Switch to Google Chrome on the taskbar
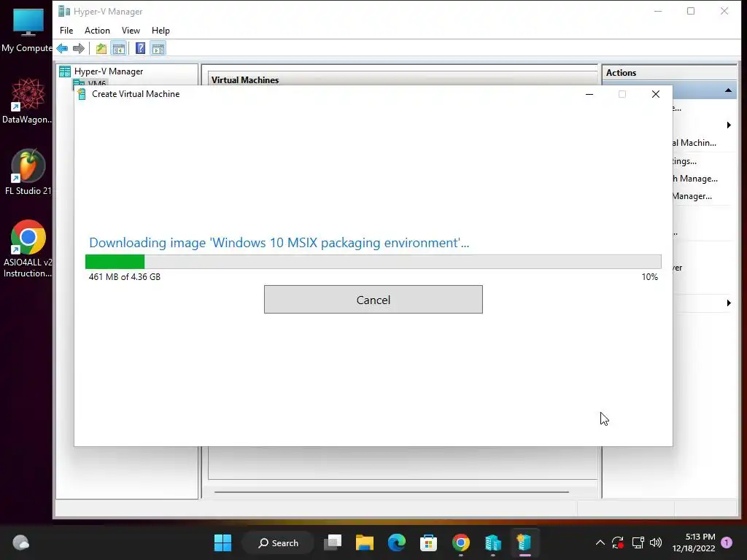The width and height of the screenshot is (747, 560). pos(461,542)
